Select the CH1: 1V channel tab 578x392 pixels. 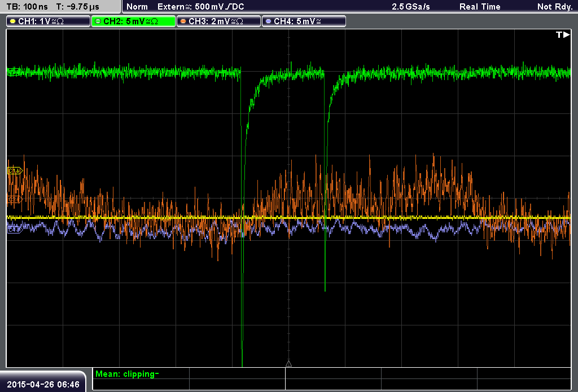coord(49,21)
